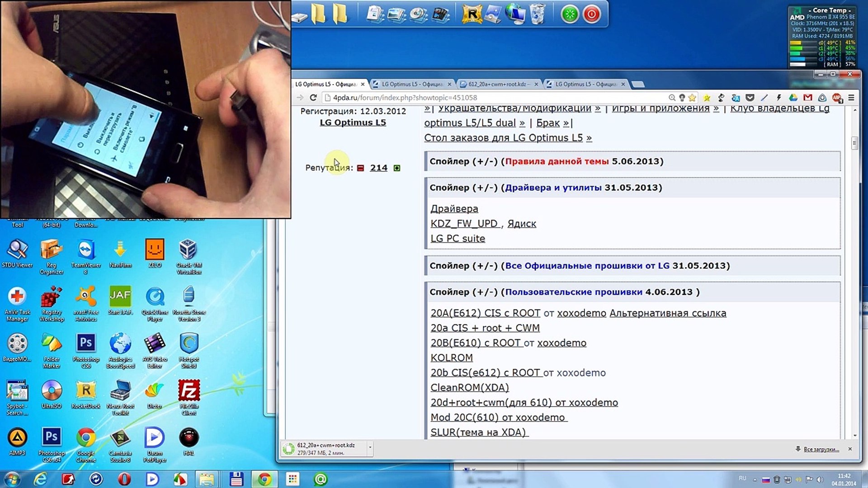The width and height of the screenshot is (868, 488).
Task: Open the Documents stack in the dock
Action: pos(375,14)
